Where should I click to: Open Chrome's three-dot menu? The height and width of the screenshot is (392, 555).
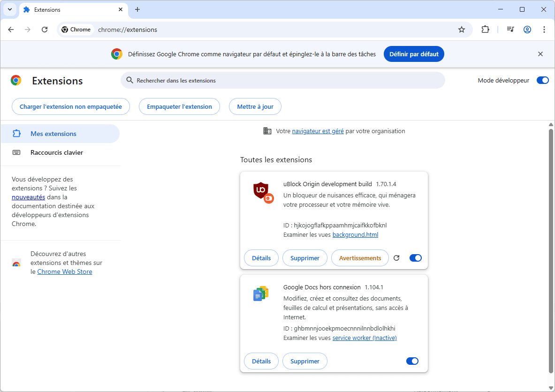click(x=544, y=30)
